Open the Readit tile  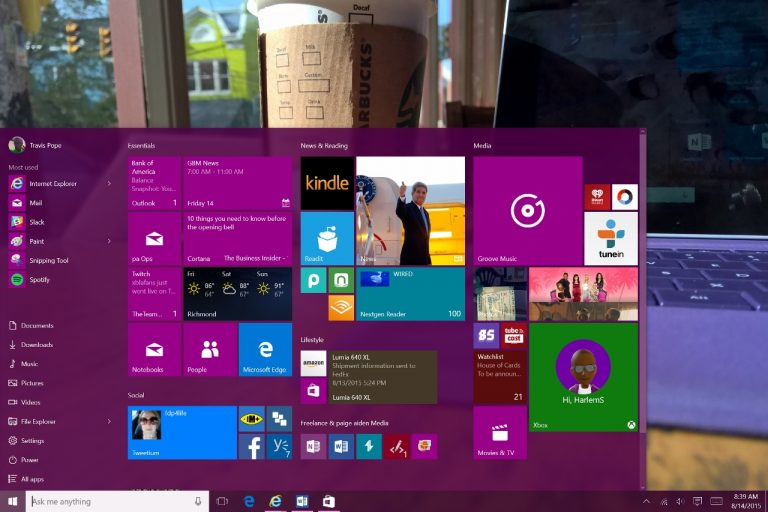pos(327,239)
